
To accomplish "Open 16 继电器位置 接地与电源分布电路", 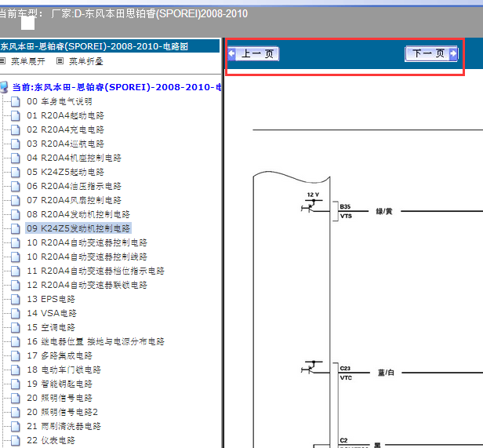I will click(96, 341).
